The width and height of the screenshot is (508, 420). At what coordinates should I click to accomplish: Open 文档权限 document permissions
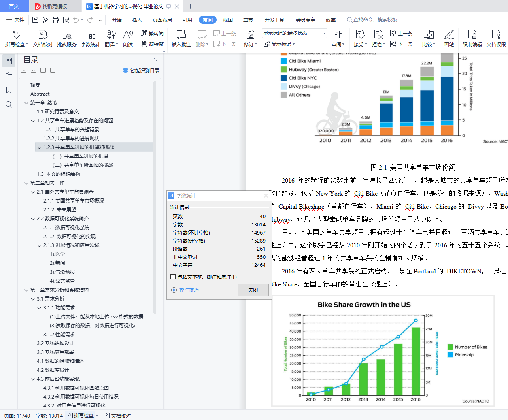coord(496,38)
